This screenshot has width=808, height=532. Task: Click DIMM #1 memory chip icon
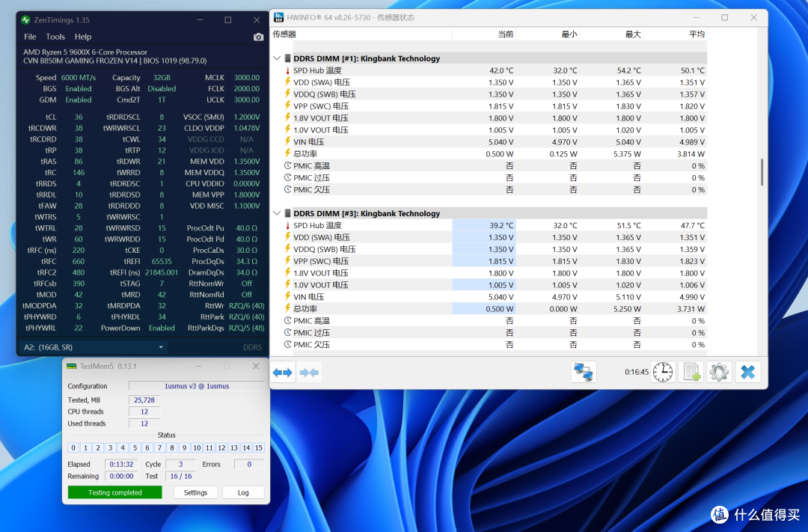click(x=287, y=59)
